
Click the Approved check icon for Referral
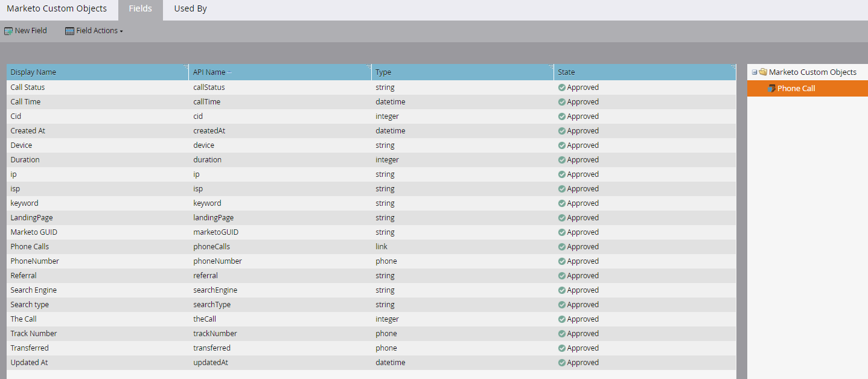[x=562, y=276]
